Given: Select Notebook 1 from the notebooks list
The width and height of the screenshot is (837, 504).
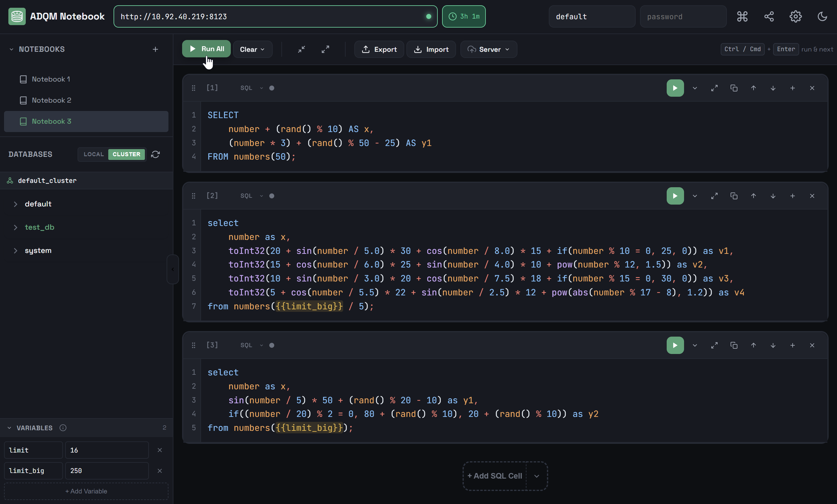Looking at the screenshot, I should point(51,79).
